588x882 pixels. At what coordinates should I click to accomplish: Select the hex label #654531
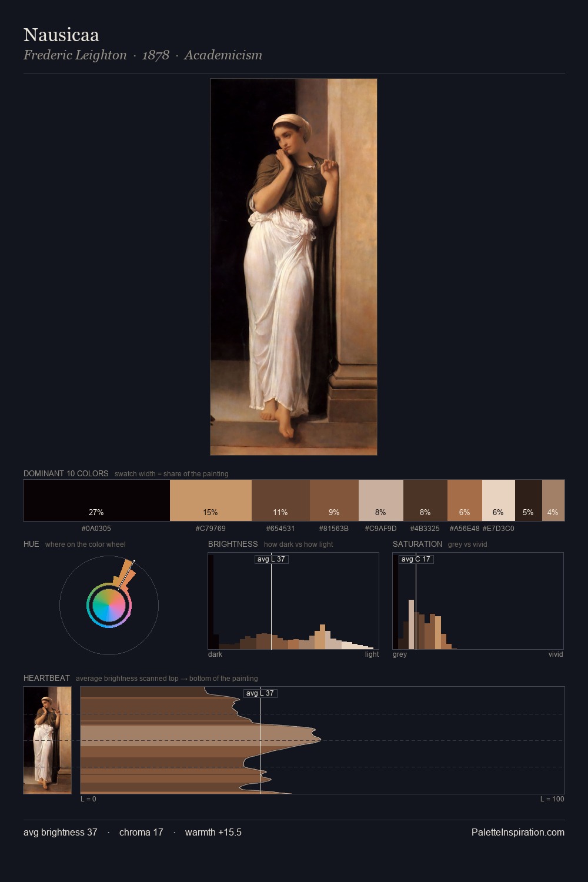[280, 529]
